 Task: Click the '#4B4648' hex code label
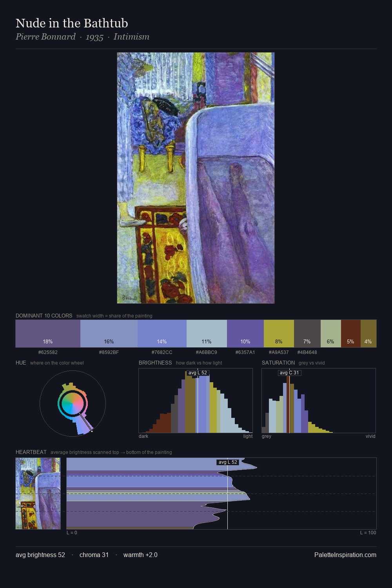(x=307, y=352)
